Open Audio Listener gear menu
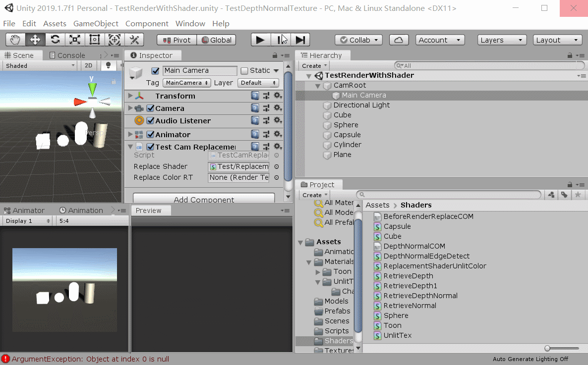The image size is (588, 365). click(x=278, y=120)
